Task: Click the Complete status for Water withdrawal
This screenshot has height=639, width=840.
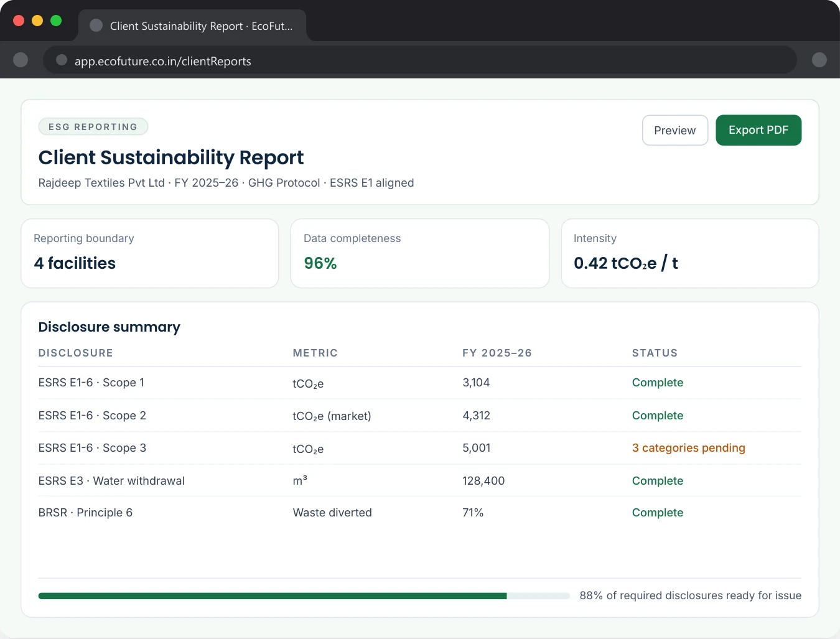Action: [658, 480]
